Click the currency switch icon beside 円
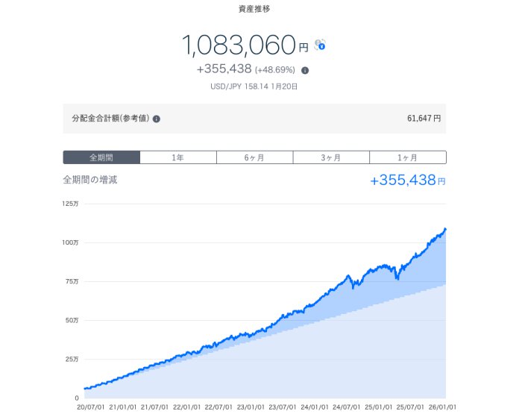The width and height of the screenshot is (522, 420). (x=321, y=45)
